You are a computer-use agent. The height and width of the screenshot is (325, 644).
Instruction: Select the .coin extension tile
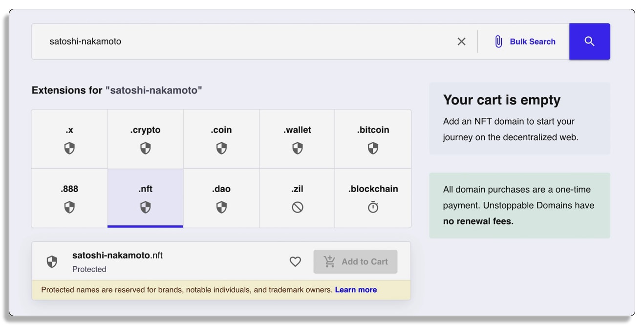[x=221, y=139]
